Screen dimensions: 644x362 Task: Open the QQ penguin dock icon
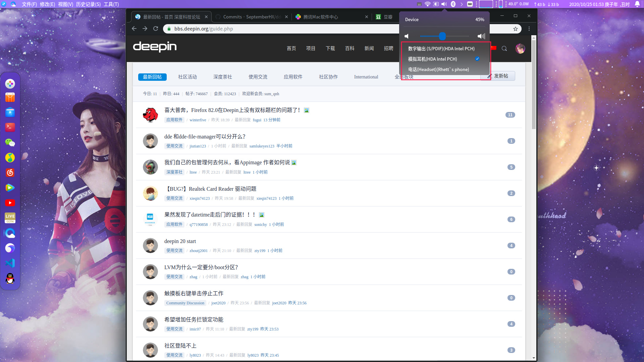(x=10, y=278)
